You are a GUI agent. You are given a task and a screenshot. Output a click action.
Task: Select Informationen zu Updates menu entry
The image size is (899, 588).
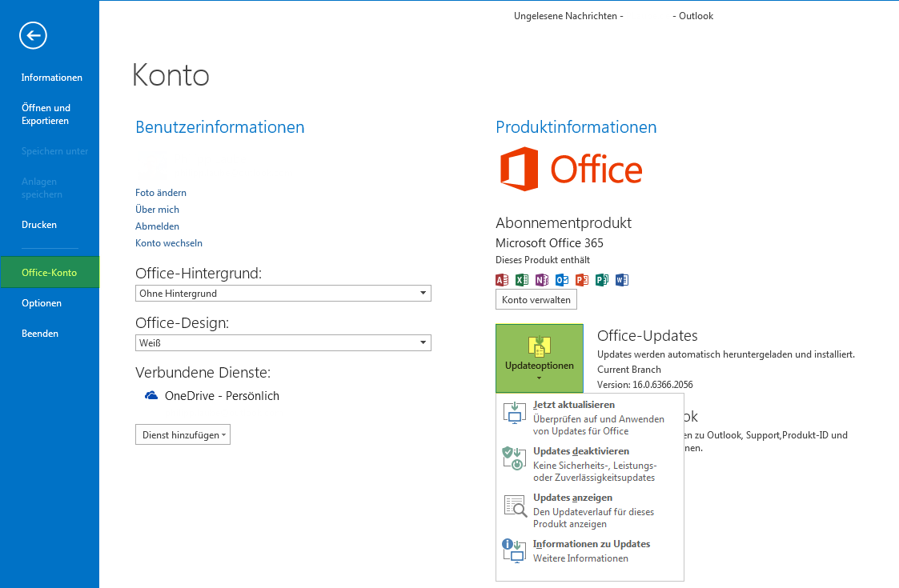590,550
